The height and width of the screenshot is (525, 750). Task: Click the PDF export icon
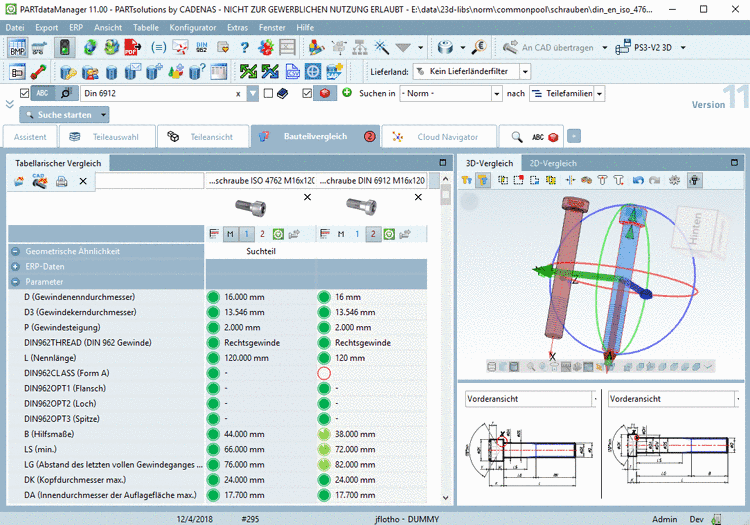click(x=132, y=47)
